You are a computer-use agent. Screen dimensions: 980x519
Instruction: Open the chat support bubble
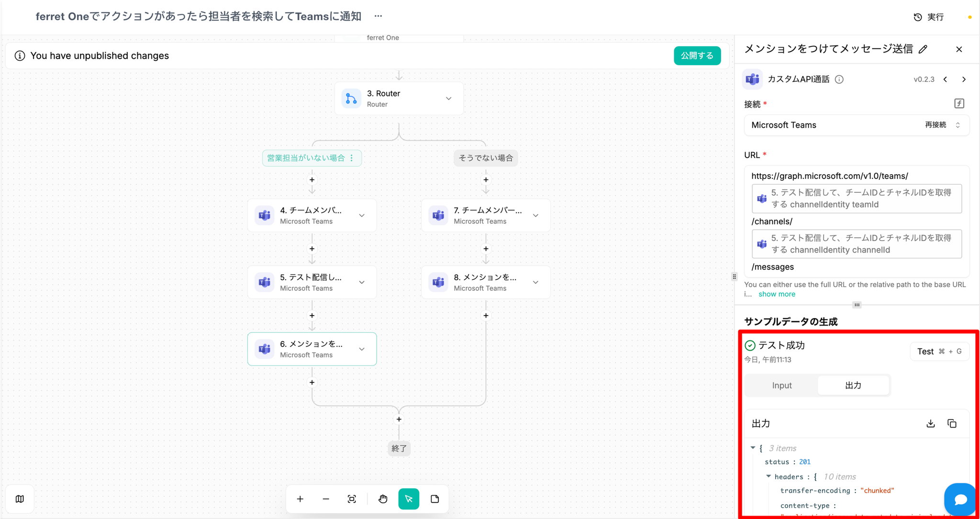[x=960, y=499]
